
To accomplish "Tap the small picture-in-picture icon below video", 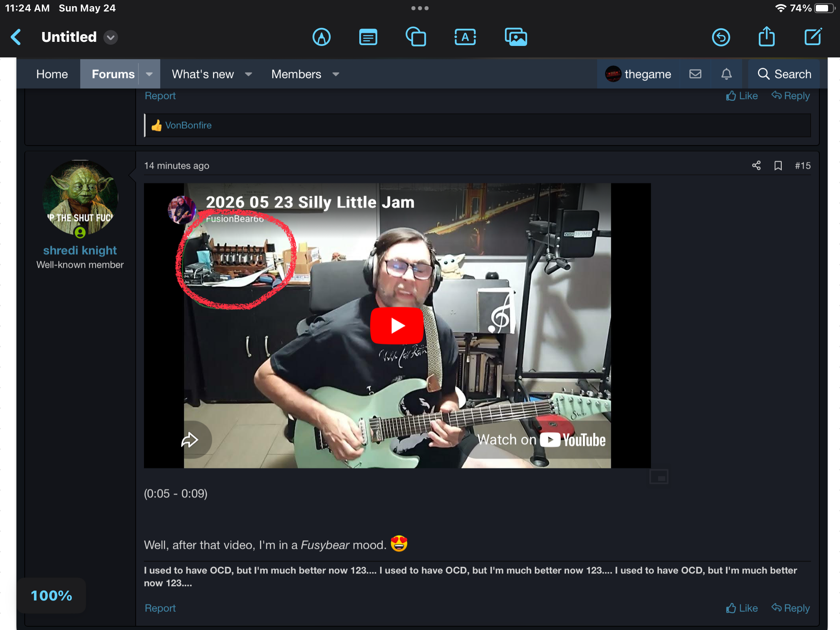I will pyautogui.click(x=659, y=477).
